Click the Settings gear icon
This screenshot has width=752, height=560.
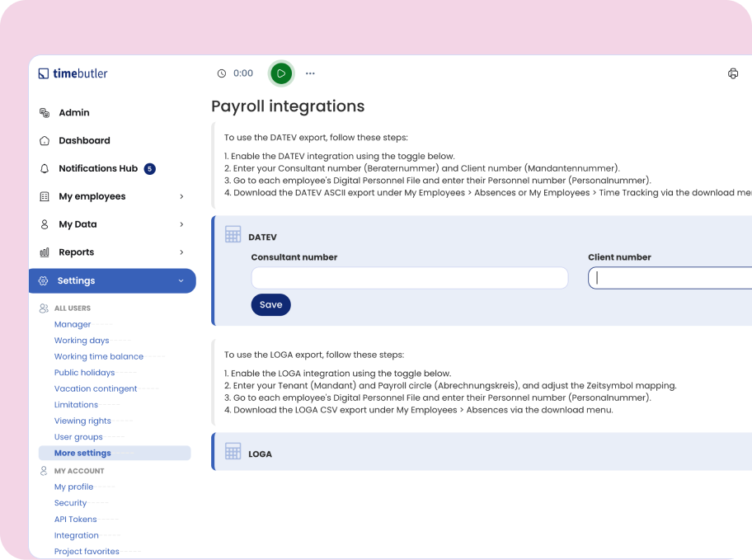[x=43, y=280]
